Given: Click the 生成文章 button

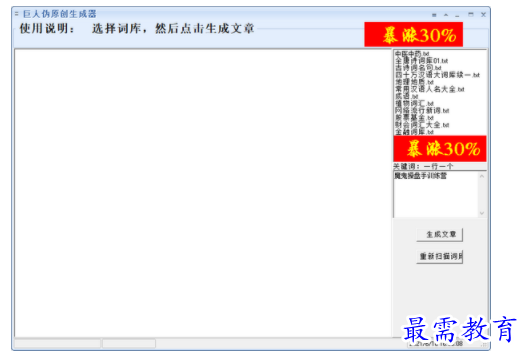Looking at the screenshot, I should pos(440,234).
